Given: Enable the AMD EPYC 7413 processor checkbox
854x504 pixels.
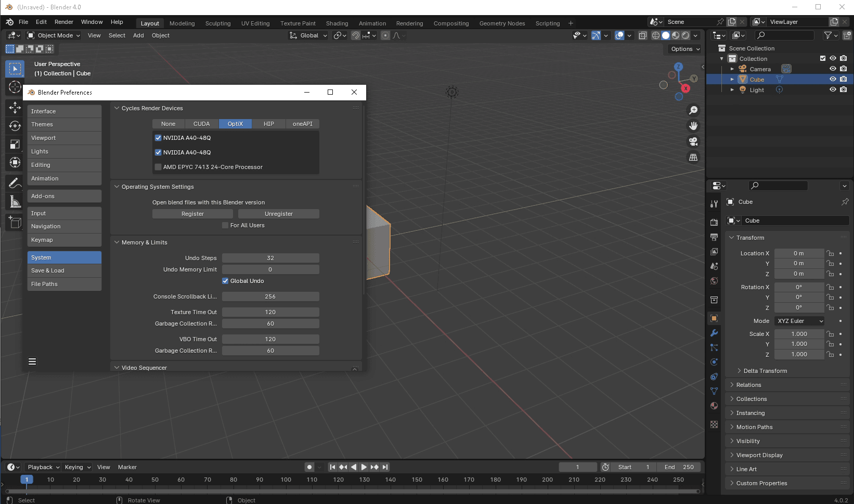Looking at the screenshot, I should 158,167.
